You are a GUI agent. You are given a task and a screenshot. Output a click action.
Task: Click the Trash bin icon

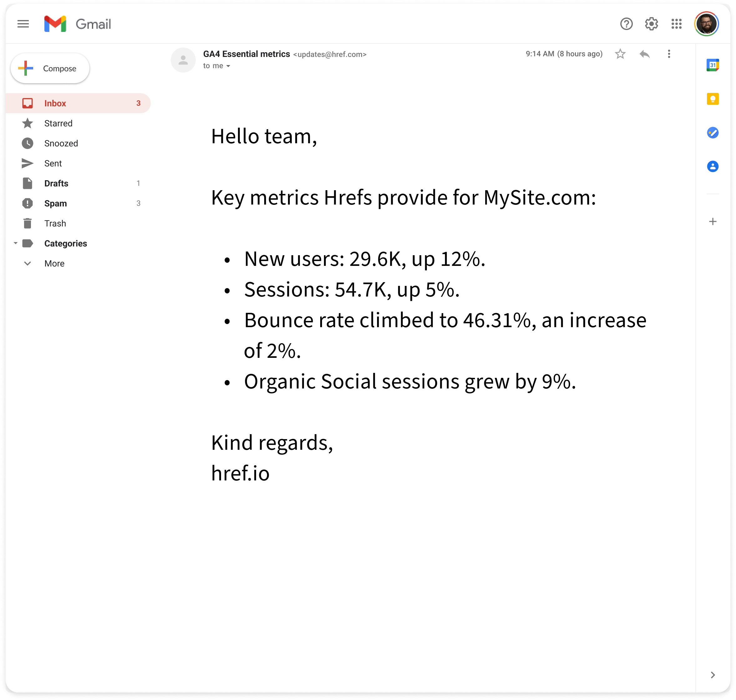coord(27,224)
